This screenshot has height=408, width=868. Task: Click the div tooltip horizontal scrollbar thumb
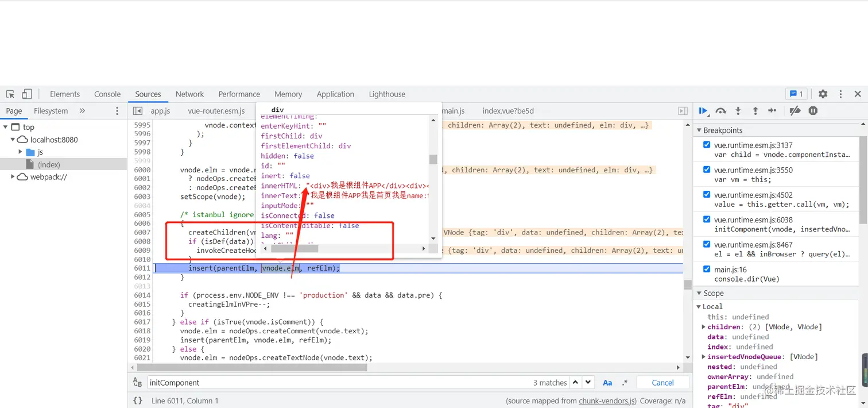pyautogui.click(x=294, y=249)
